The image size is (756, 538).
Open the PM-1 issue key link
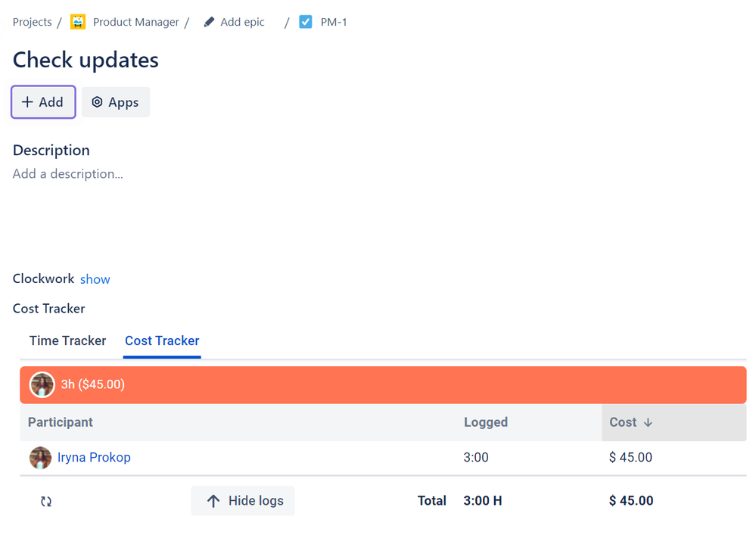[334, 22]
